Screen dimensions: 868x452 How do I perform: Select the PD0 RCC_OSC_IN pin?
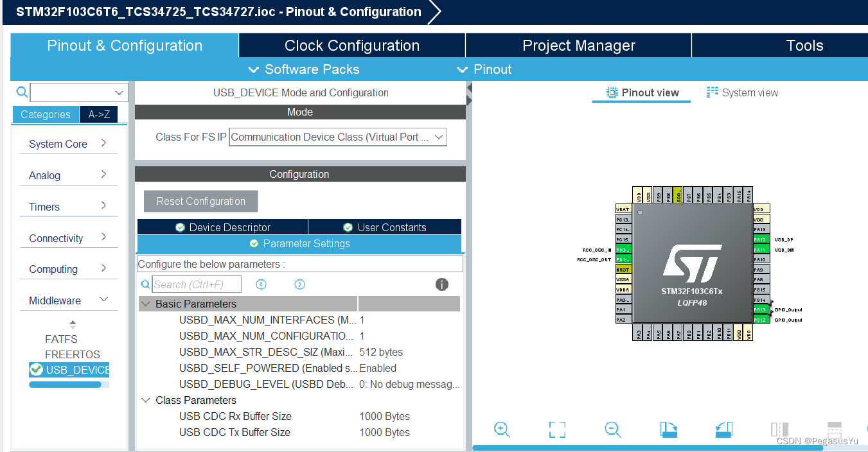tap(623, 250)
